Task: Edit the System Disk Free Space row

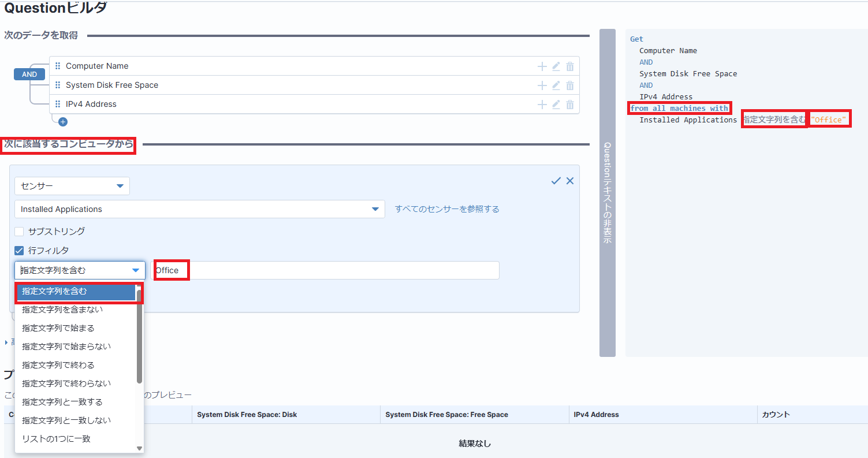Action: point(556,85)
